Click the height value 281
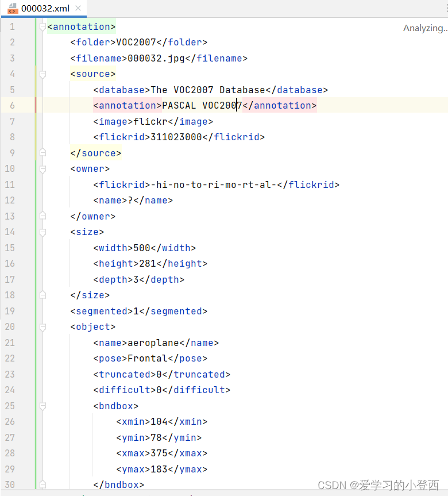448x496 pixels. pos(148,263)
